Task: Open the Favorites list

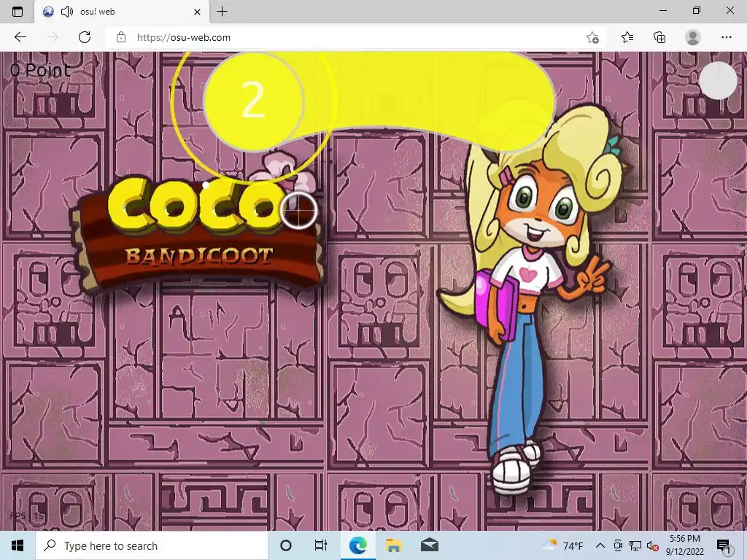Action: tap(627, 37)
